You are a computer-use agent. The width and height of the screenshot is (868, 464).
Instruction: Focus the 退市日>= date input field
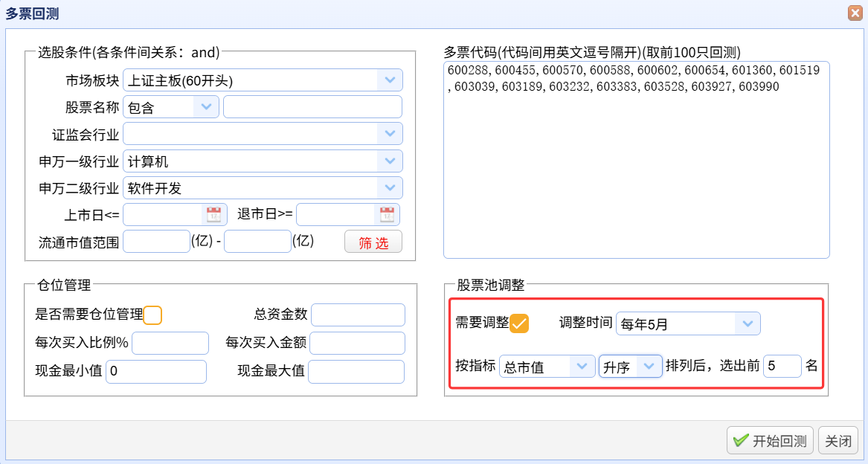(x=337, y=215)
